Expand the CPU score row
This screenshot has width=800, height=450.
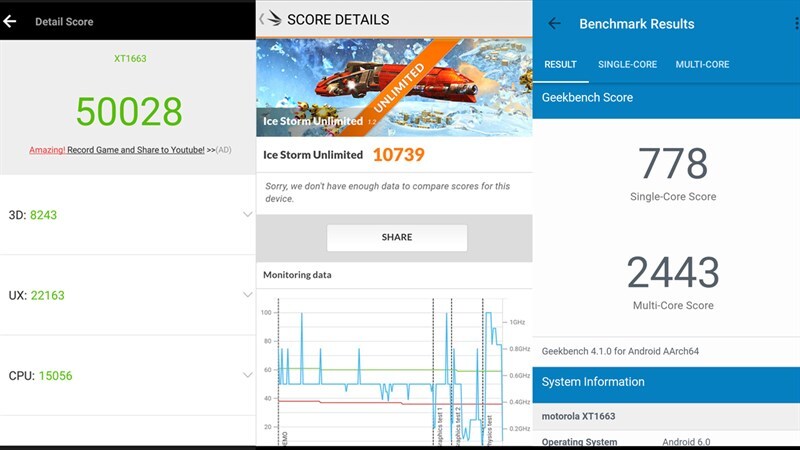(x=247, y=375)
